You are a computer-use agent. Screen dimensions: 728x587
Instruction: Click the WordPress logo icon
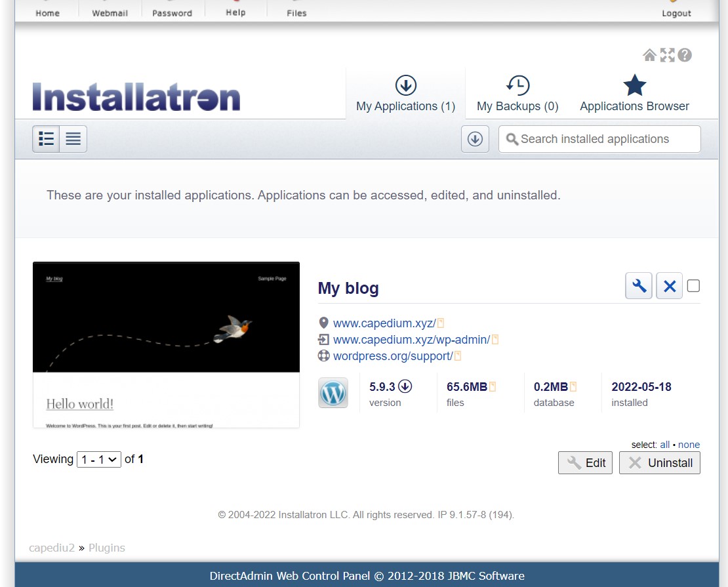[333, 393]
